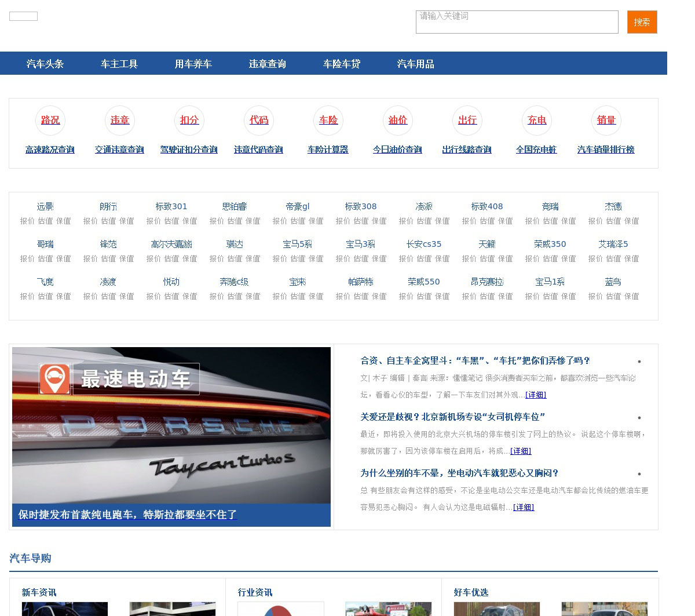The height and width of the screenshot is (616, 695).
Task: Select the 标致308 car model
Action: [x=361, y=206]
